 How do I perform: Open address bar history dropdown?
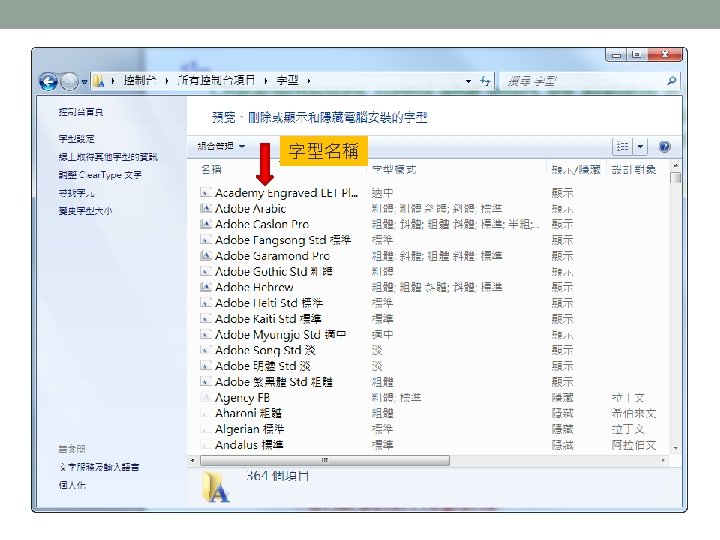(x=468, y=81)
